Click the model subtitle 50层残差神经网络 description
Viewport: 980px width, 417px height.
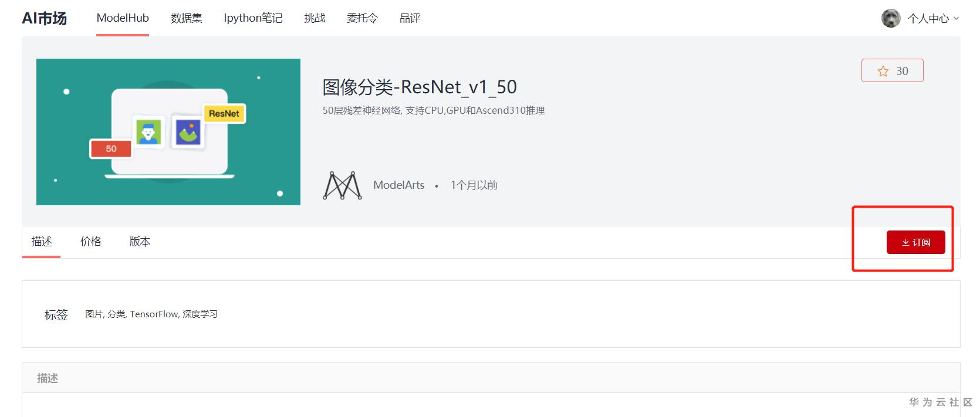coord(434,110)
